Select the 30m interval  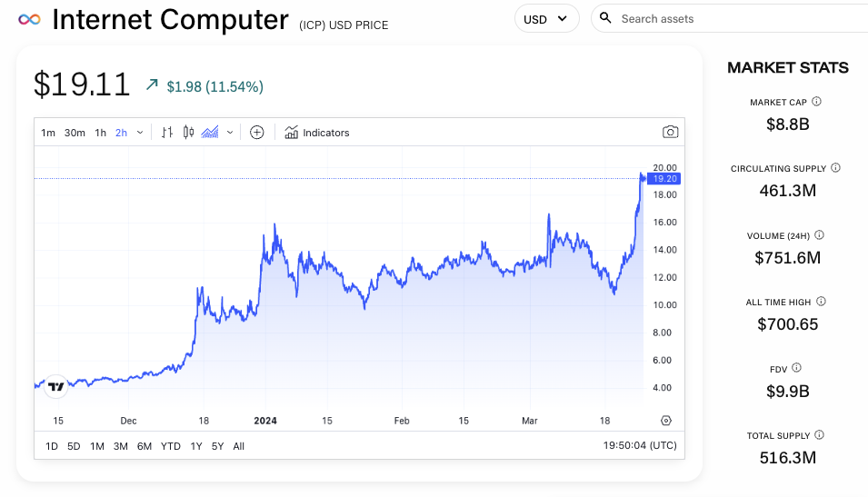[x=75, y=133]
